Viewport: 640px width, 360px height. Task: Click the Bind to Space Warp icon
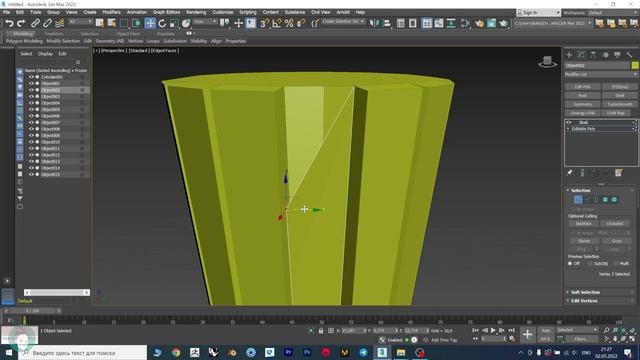(x=60, y=23)
